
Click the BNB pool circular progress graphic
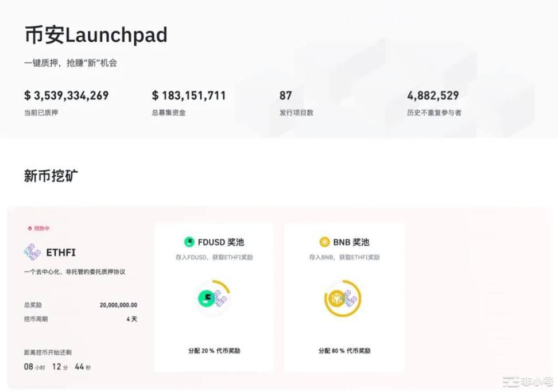pyautogui.click(x=343, y=298)
